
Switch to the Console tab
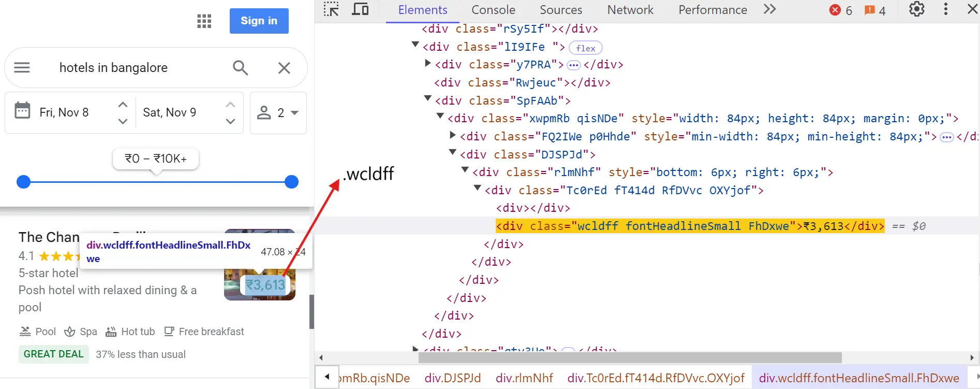coord(493,10)
